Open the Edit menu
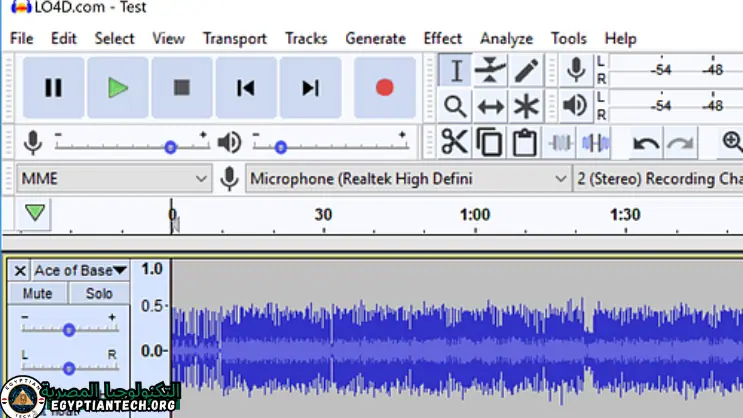The height and width of the screenshot is (418, 743). click(63, 38)
